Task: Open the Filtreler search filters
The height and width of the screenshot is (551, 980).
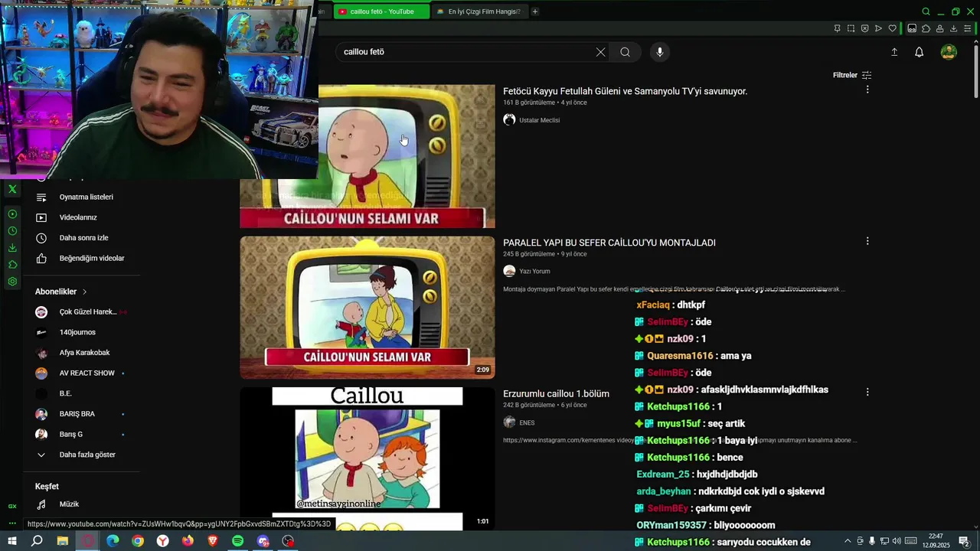Action: [852, 75]
